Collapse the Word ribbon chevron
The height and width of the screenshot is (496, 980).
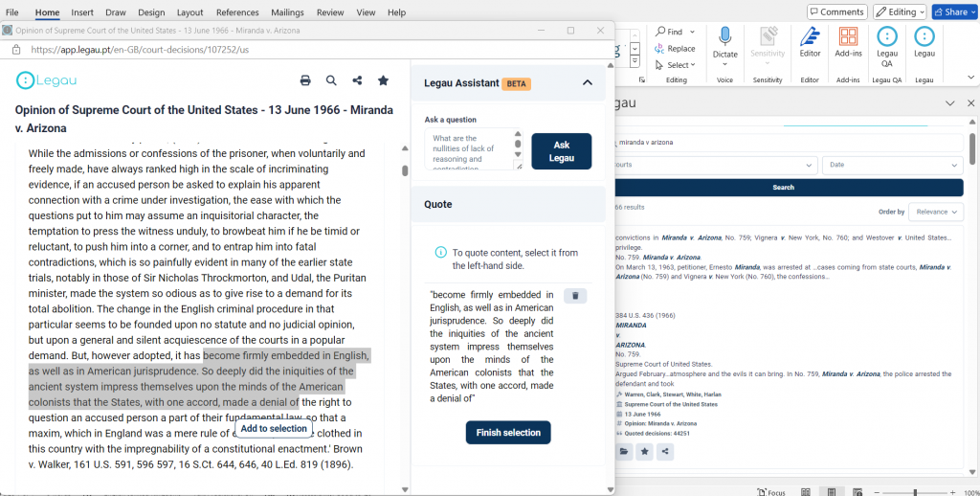click(x=971, y=77)
